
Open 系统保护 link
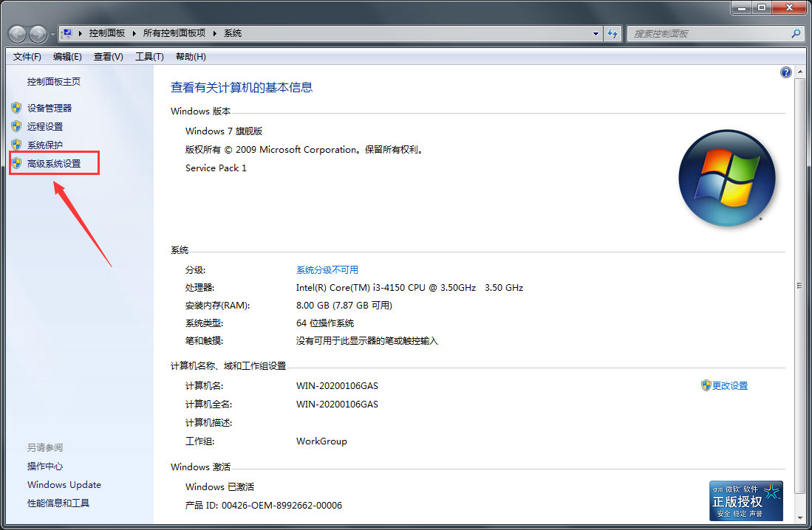tap(45, 145)
